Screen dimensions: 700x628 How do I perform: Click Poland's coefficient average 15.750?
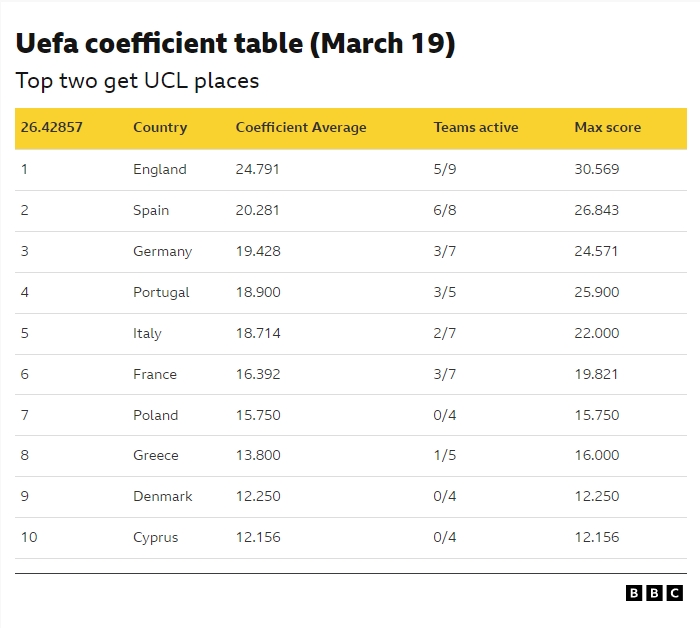point(258,416)
